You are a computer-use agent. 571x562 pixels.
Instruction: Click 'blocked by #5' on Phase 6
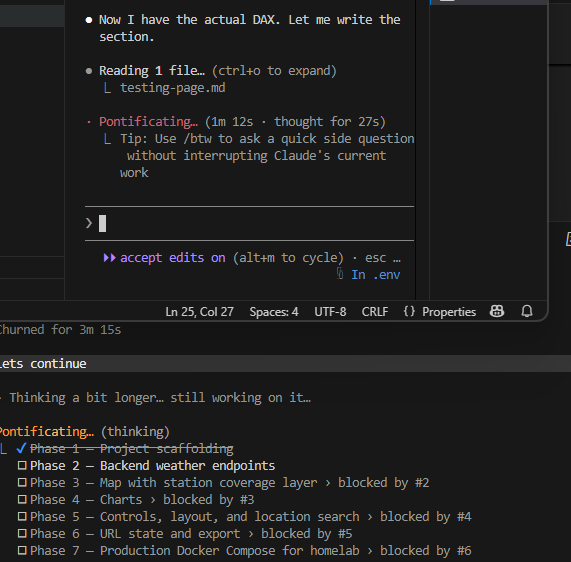pyautogui.click(x=307, y=534)
